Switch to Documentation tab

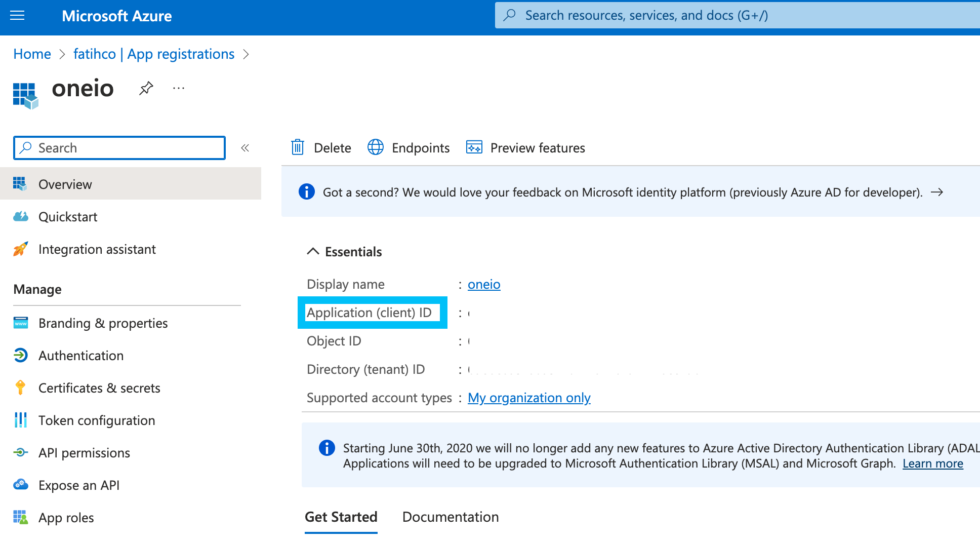(x=451, y=517)
